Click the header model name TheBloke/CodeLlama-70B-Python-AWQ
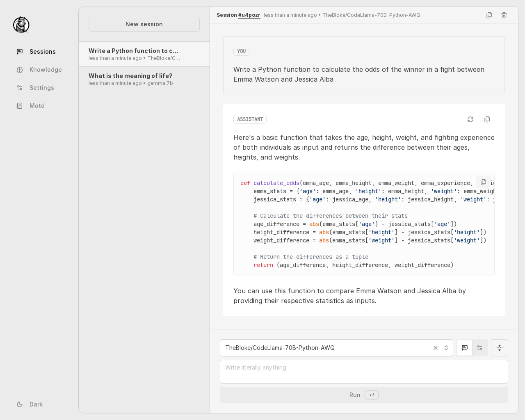The width and height of the screenshot is (525, 420). (x=371, y=15)
